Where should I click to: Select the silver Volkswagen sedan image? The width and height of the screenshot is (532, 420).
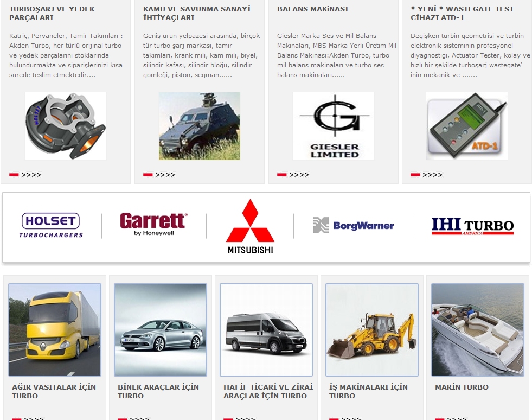click(x=161, y=330)
